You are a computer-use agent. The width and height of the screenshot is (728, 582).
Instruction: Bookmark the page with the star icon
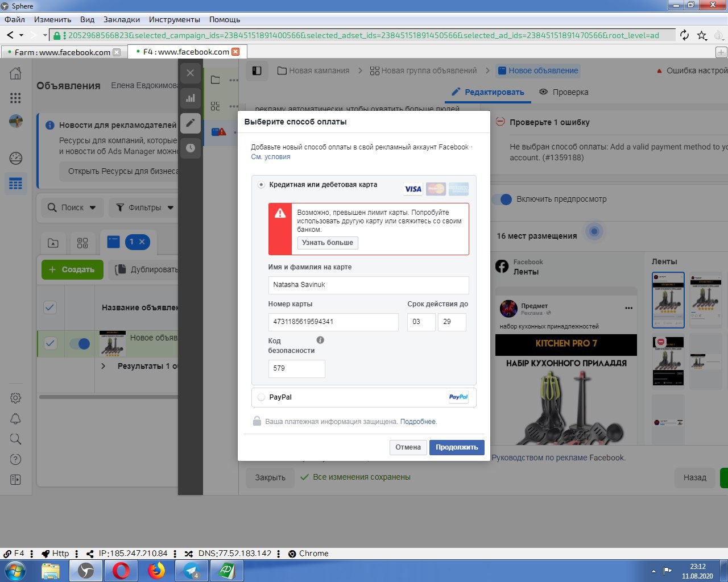(x=702, y=35)
